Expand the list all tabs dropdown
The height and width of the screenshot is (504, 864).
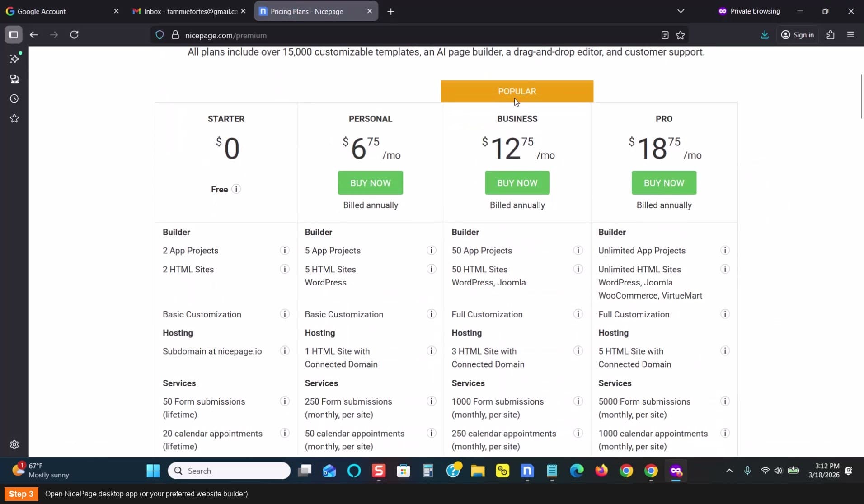point(681,11)
